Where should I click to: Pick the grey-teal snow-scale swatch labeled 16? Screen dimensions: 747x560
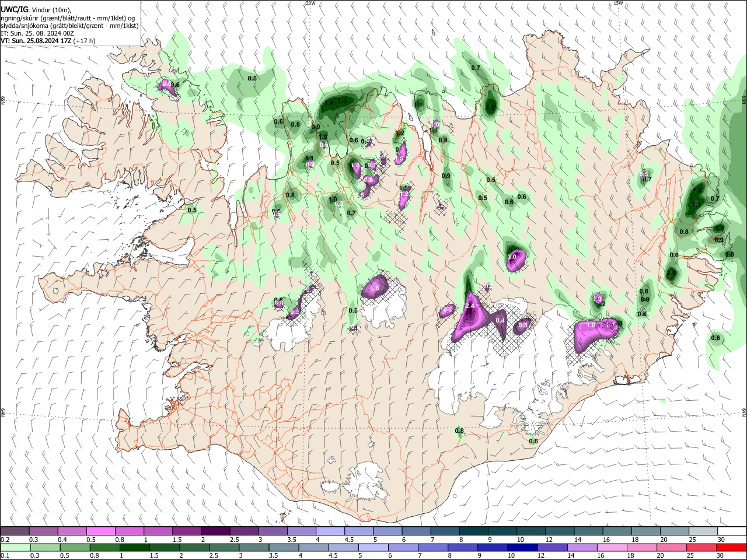click(617, 531)
